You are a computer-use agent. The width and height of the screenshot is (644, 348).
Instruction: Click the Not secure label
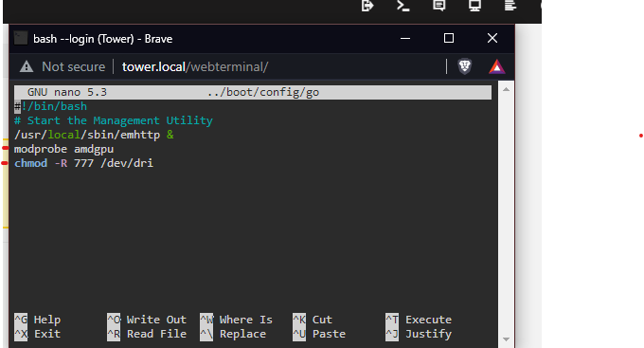tap(74, 66)
